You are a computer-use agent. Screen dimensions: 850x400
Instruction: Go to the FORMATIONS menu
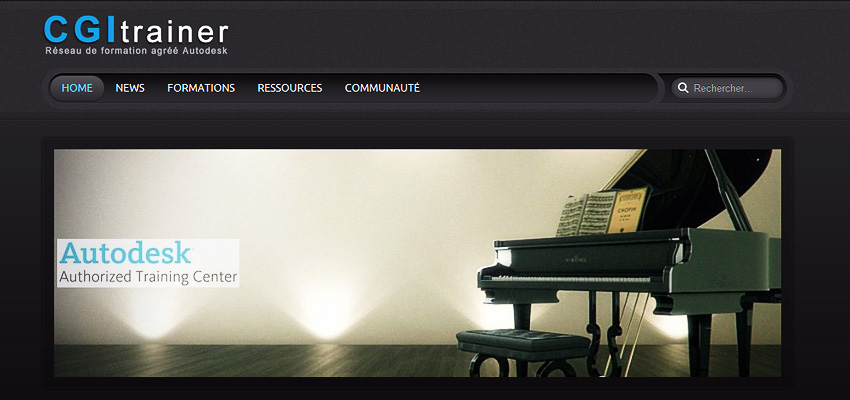(x=201, y=88)
